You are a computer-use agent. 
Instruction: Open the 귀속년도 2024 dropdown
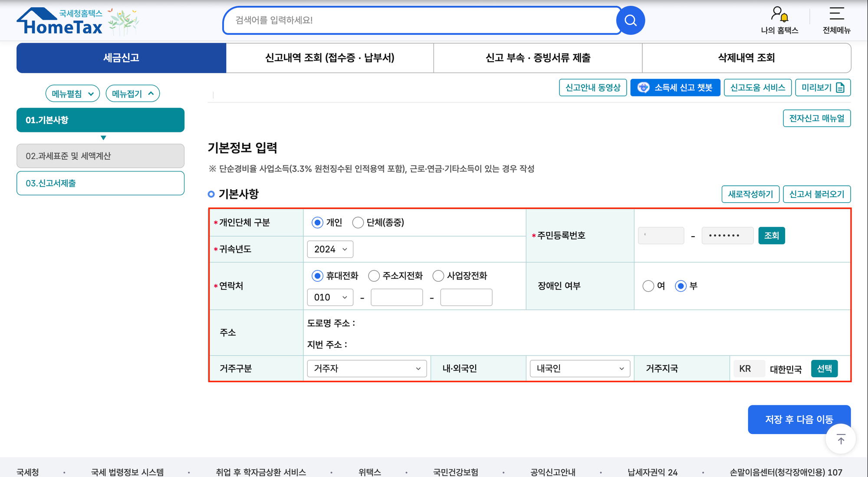330,249
